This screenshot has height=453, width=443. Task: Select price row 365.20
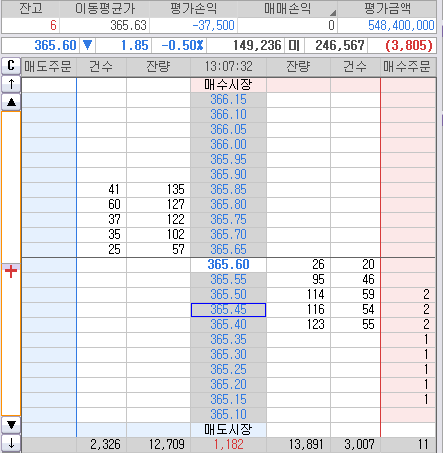click(x=228, y=385)
